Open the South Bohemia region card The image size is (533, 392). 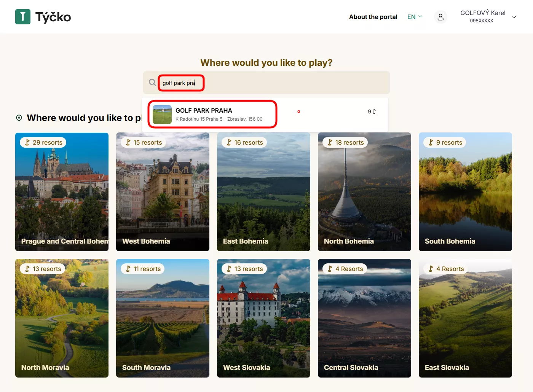465,192
